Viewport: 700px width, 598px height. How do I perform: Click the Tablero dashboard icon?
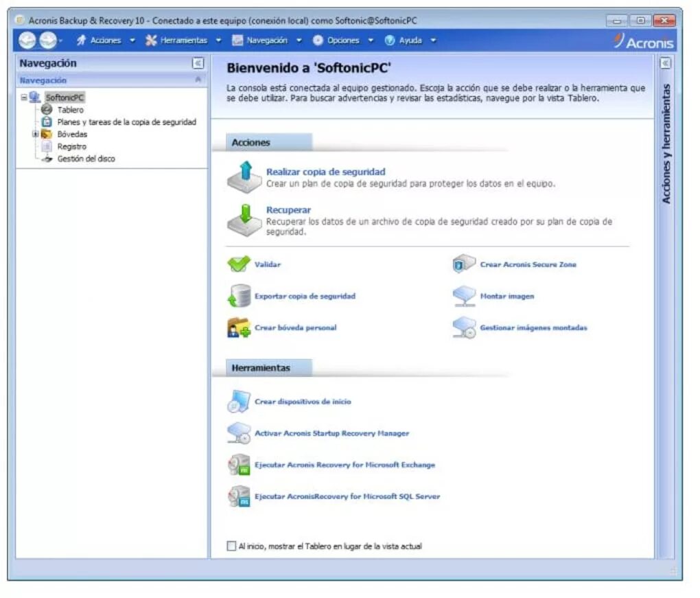(47, 109)
